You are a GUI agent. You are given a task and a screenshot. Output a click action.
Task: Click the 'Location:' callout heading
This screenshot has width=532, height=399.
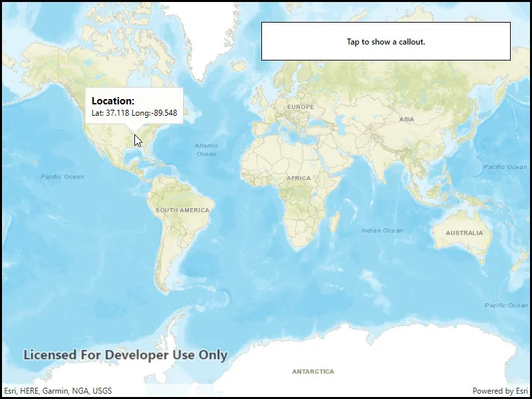(113, 101)
